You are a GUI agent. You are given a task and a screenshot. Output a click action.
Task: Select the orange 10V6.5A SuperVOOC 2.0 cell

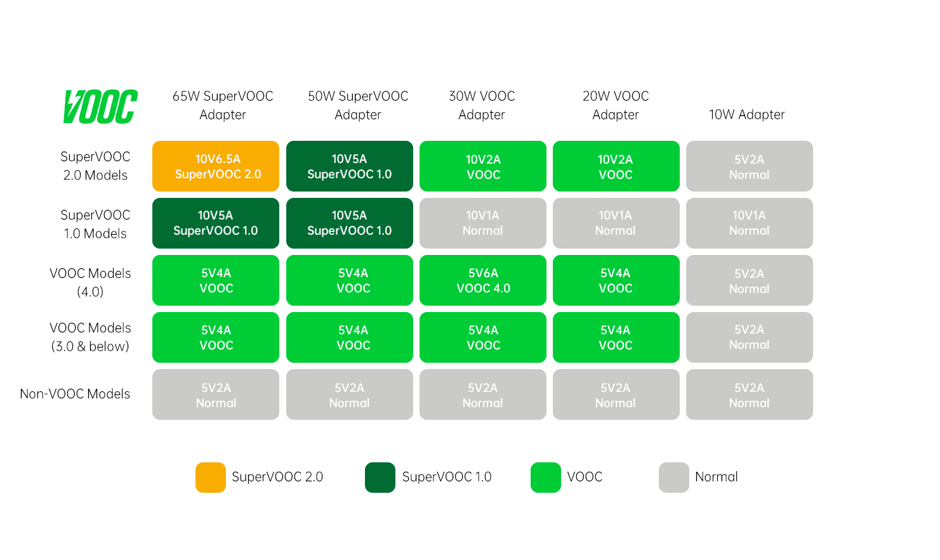coord(216,166)
